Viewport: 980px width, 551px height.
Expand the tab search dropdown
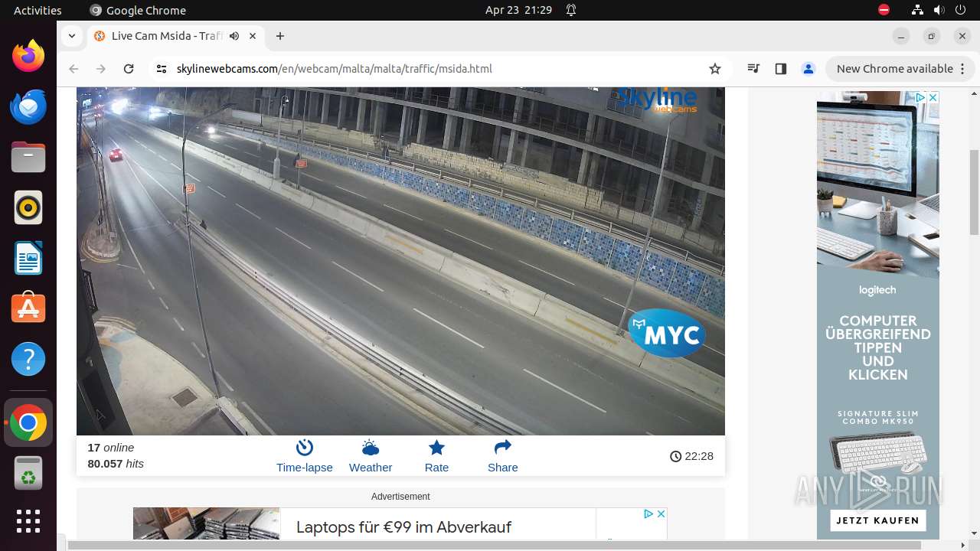coord(72,36)
